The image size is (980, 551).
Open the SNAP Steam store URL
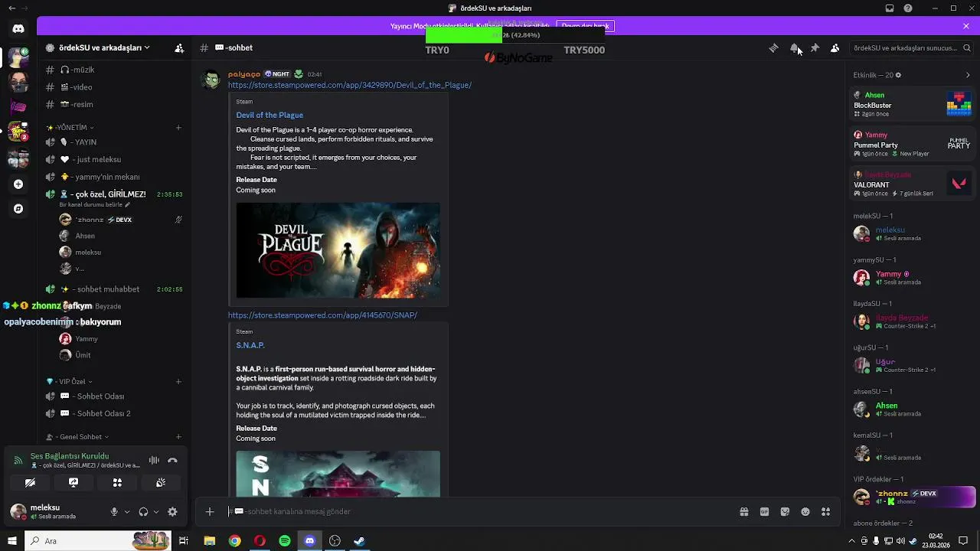(x=322, y=315)
